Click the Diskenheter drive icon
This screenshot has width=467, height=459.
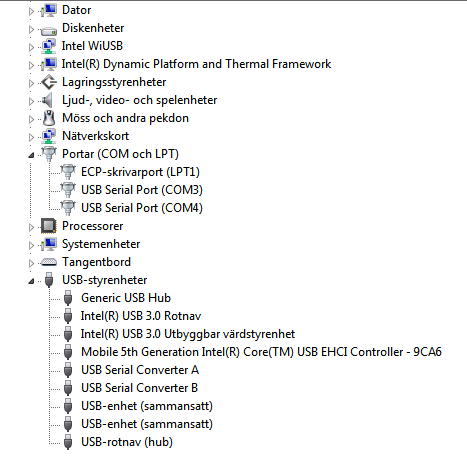(x=49, y=31)
